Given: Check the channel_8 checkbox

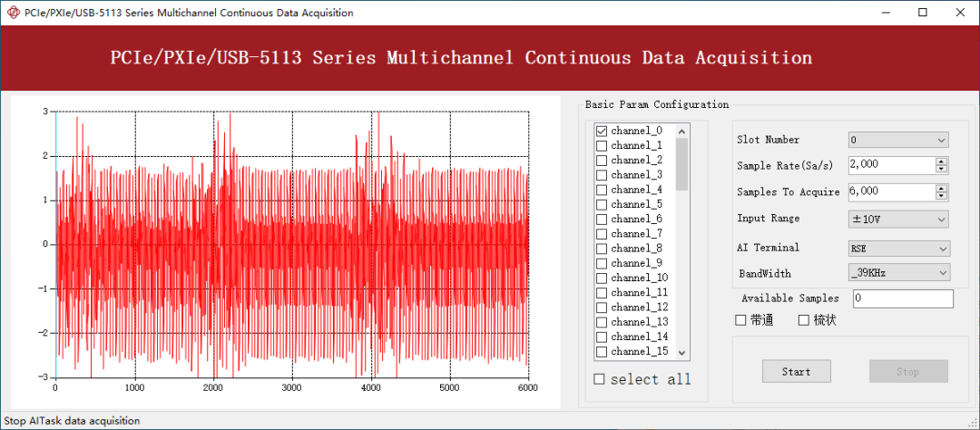Looking at the screenshot, I should pos(602,249).
